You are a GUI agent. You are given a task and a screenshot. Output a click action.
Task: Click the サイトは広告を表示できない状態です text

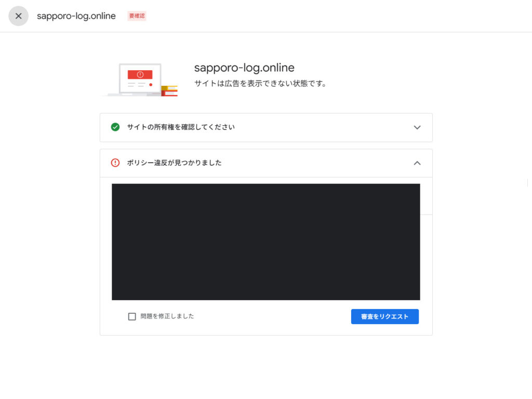pos(260,84)
